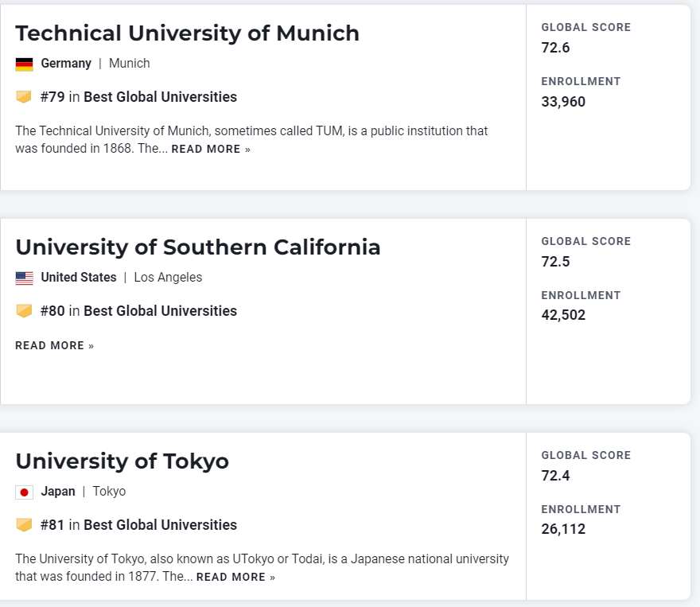
Task: Click the badge icon beside rank #79
Action: (24, 97)
